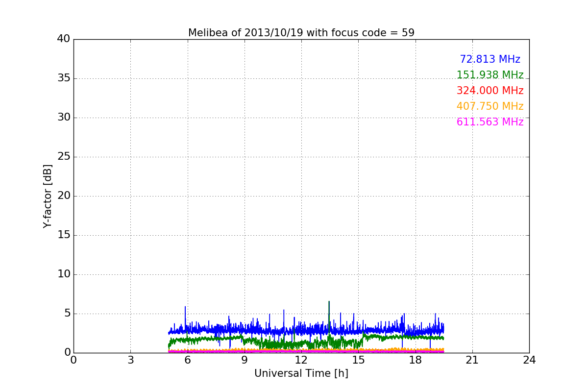Click the x-axis tick label 18

point(416,360)
